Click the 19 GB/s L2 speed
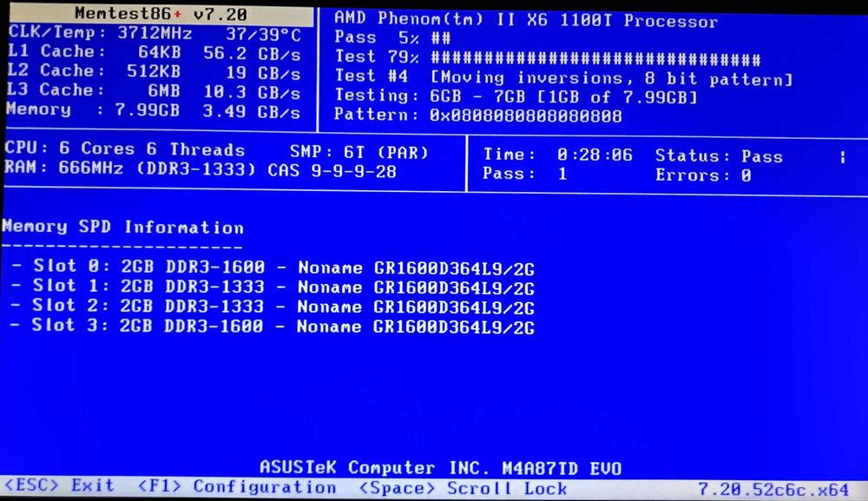Viewport: 868px width, 501px height. [x=263, y=73]
